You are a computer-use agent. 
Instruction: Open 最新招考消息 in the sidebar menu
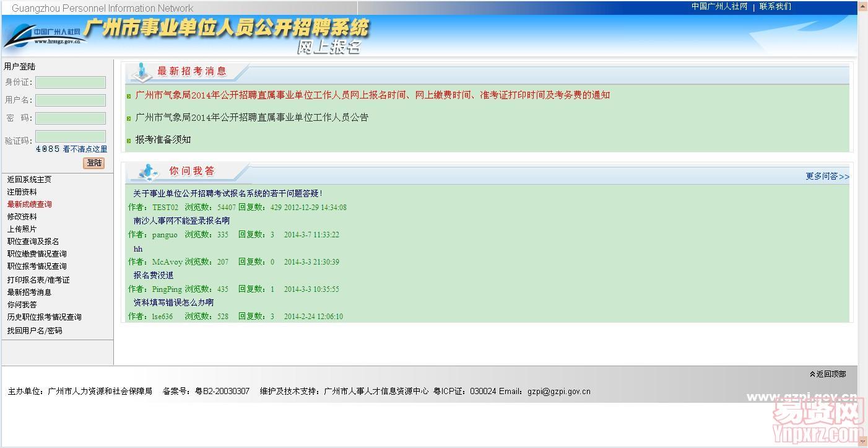29,292
